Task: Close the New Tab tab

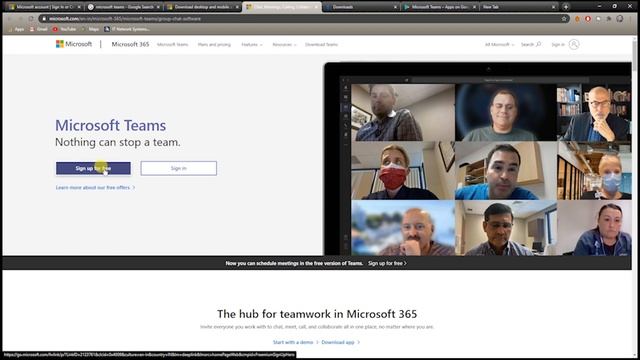Action: pos(553,7)
